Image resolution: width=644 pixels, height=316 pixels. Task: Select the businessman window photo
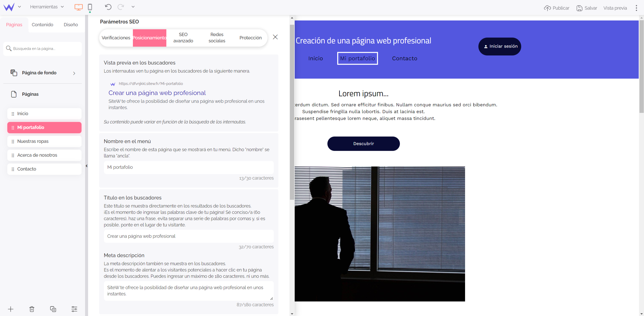(x=380, y=234)
